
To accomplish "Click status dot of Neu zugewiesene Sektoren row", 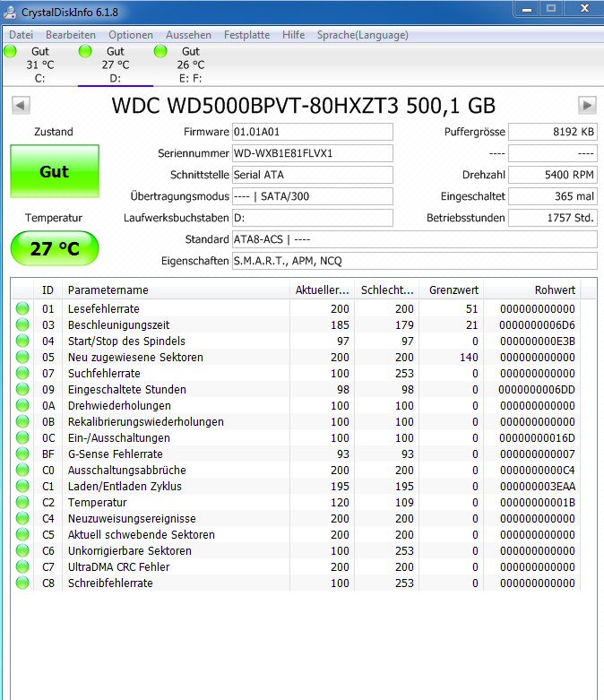I will coord(22,357).
